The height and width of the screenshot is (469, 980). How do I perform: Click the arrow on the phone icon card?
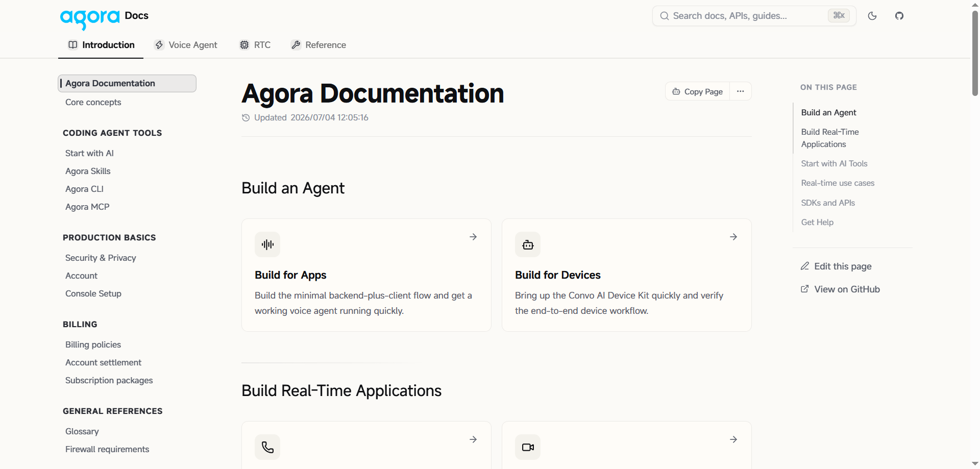(x=473, y=439)
